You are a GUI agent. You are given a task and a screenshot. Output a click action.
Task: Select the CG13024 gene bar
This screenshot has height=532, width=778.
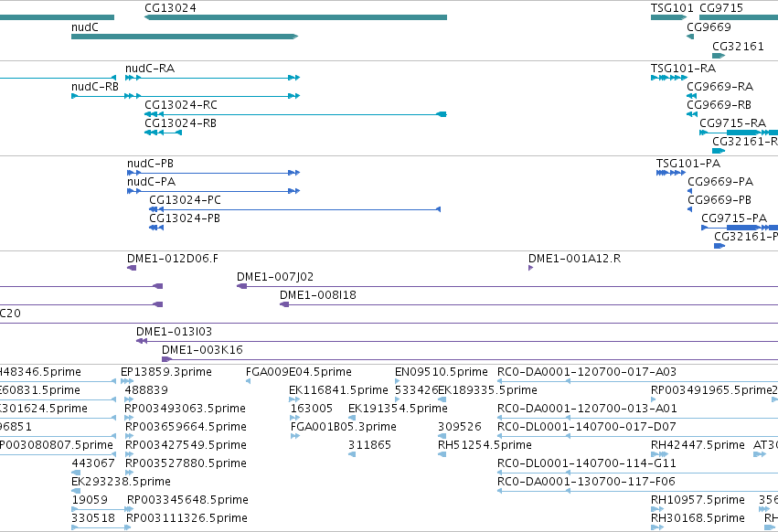point(295,17)
